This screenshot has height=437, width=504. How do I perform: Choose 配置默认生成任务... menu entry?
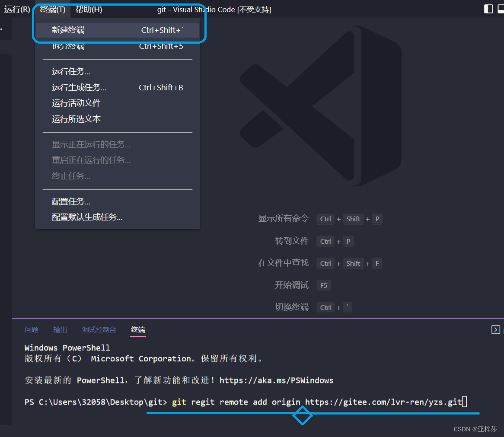pyautogui.click(x=118, y=217)
